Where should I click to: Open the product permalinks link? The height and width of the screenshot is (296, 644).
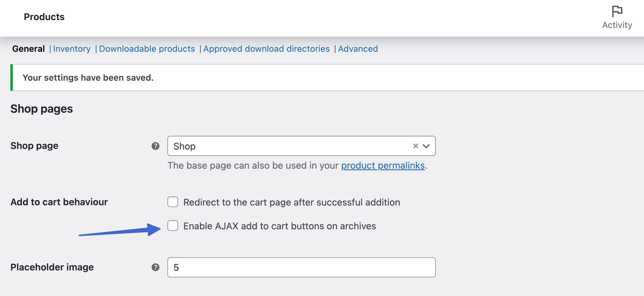pos(383,165)
